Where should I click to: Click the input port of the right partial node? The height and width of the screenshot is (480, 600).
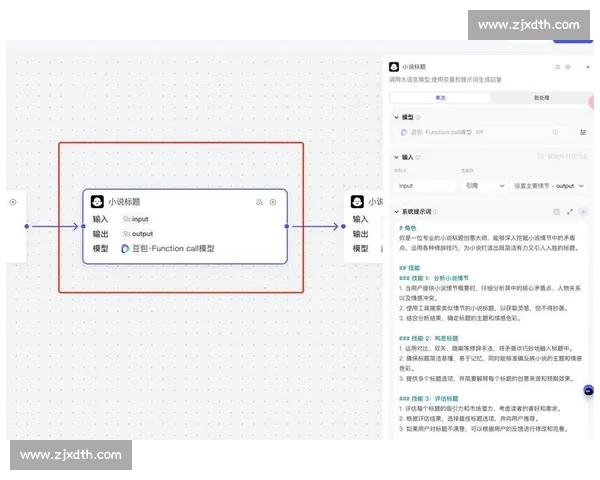pos(343,227)
